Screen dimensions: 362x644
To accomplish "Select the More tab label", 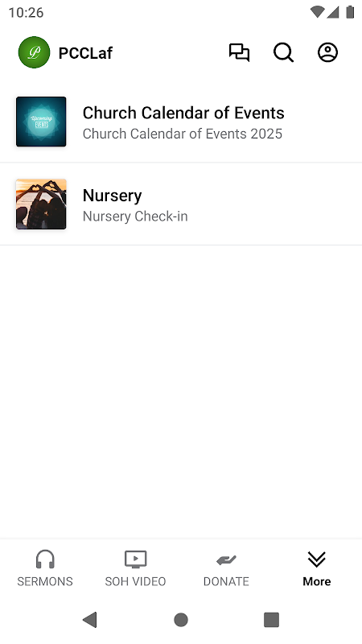I will (316, 581).
